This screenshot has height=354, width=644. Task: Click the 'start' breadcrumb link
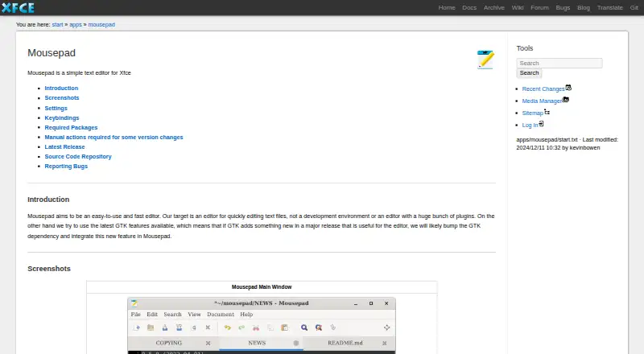coord(57,25)
